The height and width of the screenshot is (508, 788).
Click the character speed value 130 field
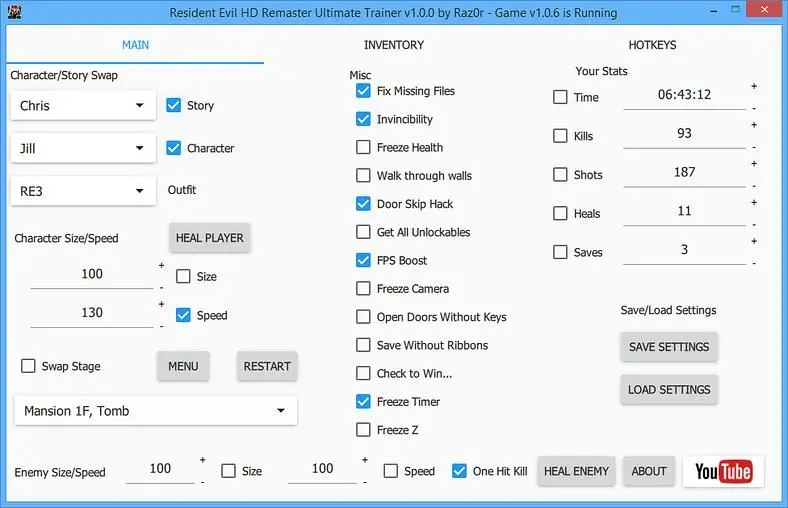[x=92, y=313]
